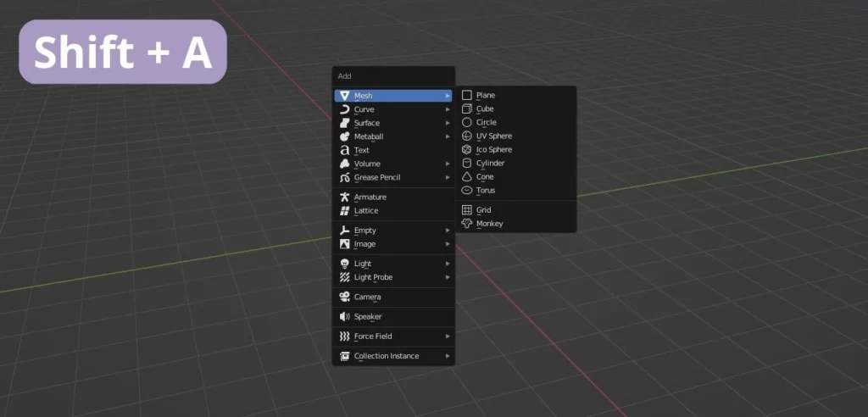Choose Plane from the Mesh submenu
This screenshot has width=868, height=417.
pyautogui.click(x=516, y=95)
